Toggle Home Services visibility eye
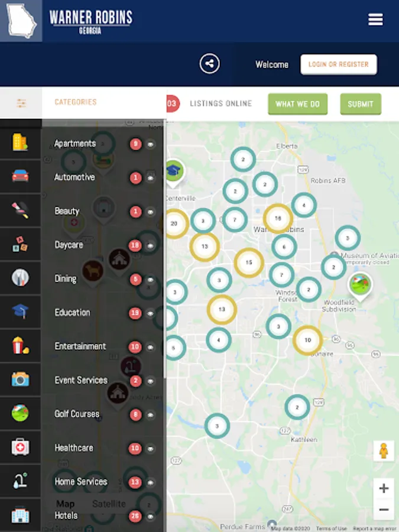399x532 pixels. coord(150,482)
